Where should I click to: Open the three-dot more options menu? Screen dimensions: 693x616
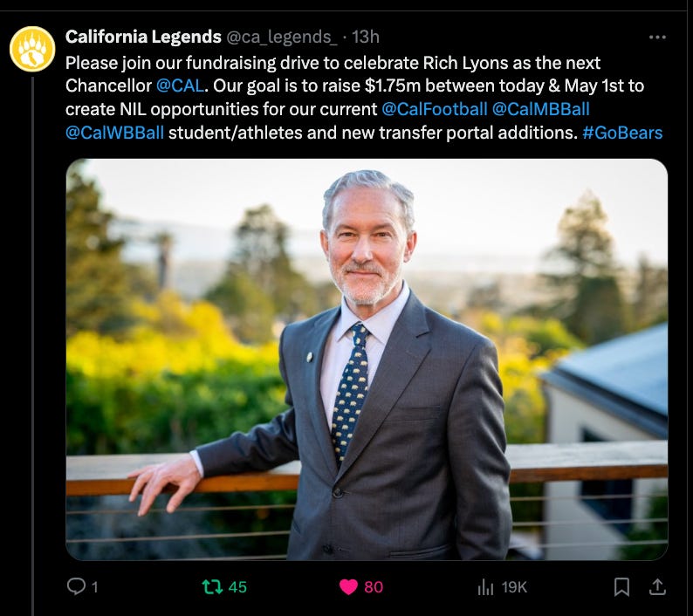coord(657,38)
